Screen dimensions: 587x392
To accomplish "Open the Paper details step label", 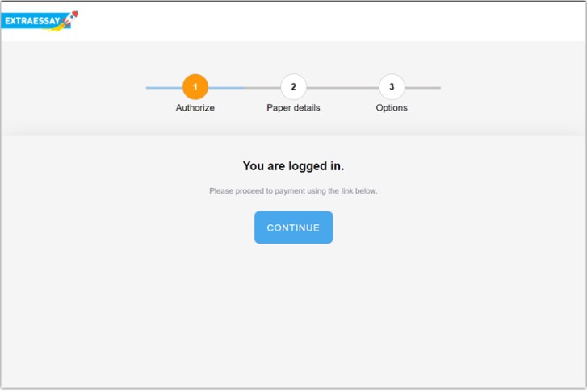I will coord(294,108).
